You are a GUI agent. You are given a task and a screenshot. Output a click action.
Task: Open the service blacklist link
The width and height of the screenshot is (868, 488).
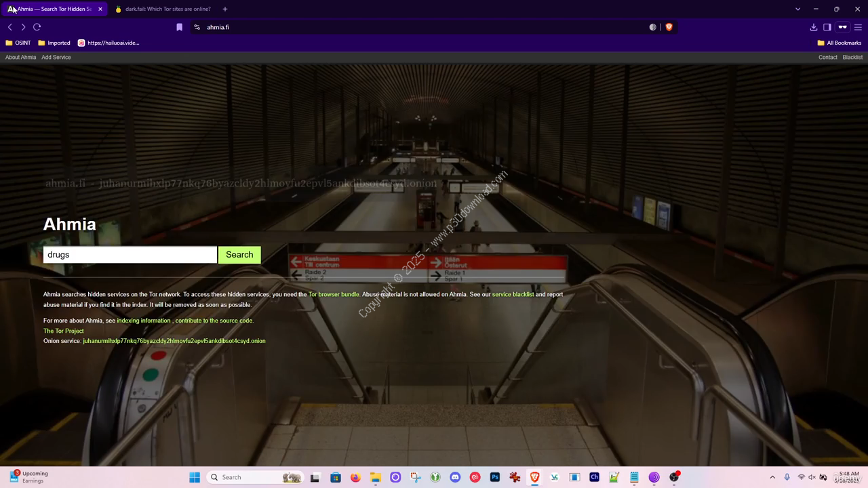(513, 294)
